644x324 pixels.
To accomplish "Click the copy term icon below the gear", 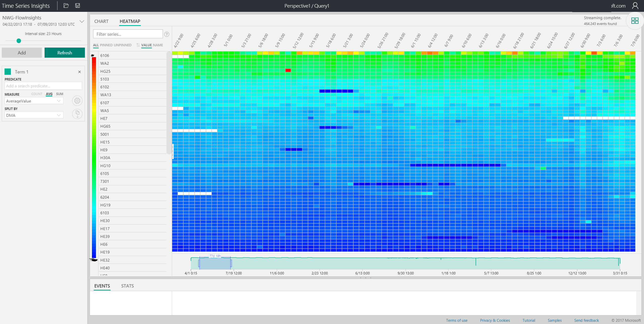I will tap(77, 114).
